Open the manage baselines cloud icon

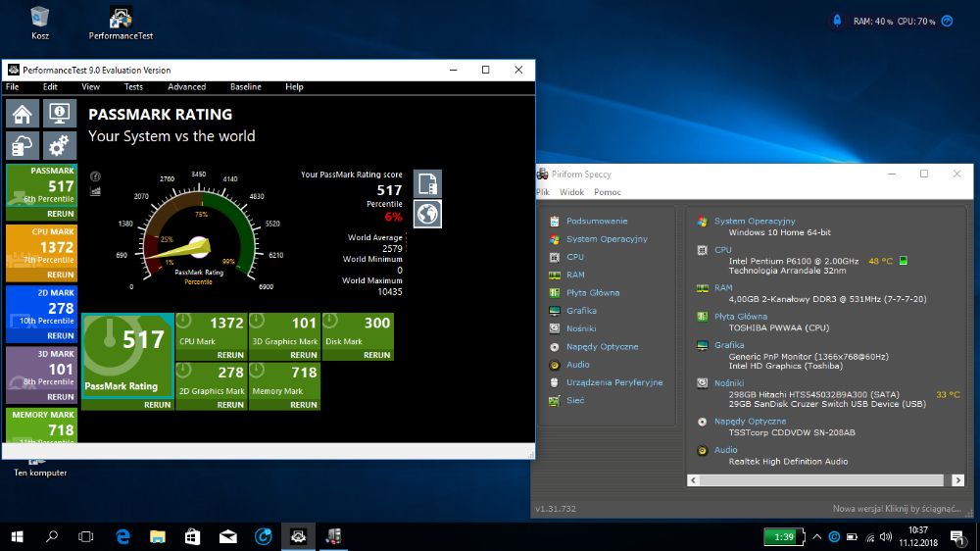click(23, 146)
